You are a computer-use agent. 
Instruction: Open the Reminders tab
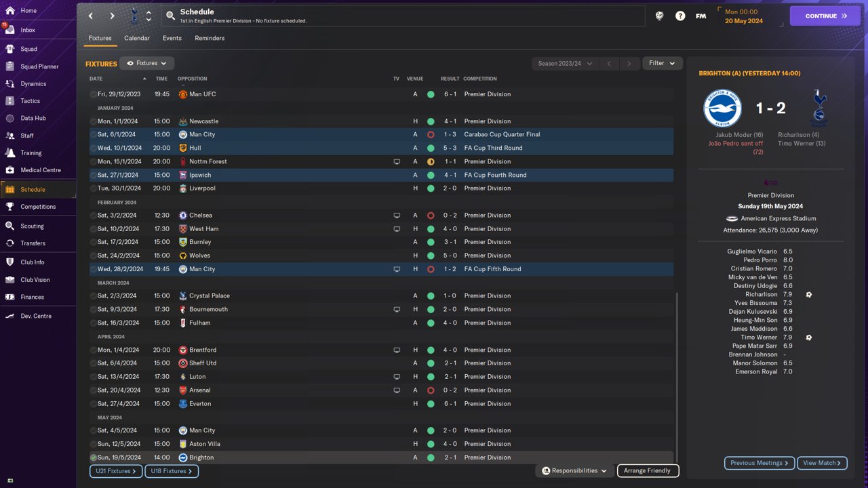(x=210, y=38)
